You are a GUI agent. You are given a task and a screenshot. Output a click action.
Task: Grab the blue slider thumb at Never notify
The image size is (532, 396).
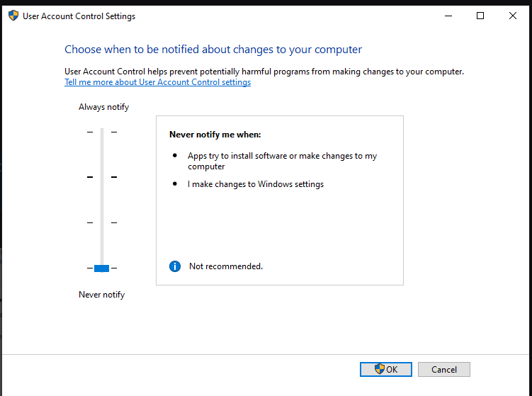pos(101,268)
